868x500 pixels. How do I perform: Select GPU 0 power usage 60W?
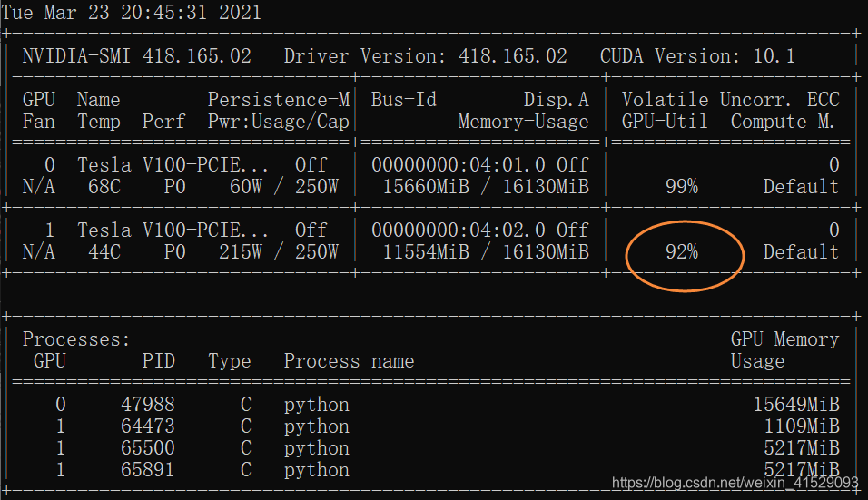246,187
